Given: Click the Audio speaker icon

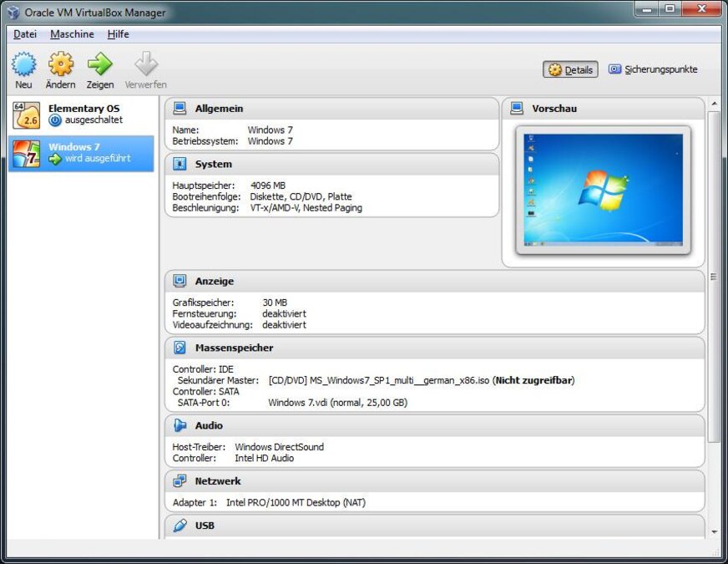Looking at the screenshot, I should 179,425.
